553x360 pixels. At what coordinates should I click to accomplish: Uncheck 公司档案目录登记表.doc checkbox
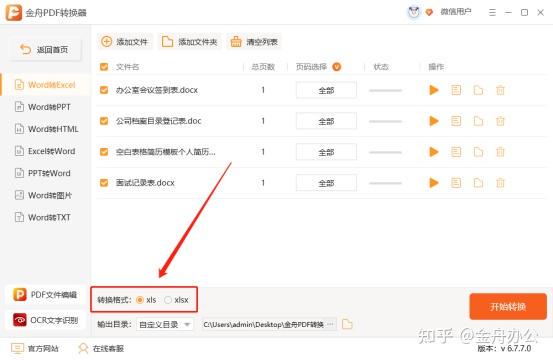(x=104, y=121)
